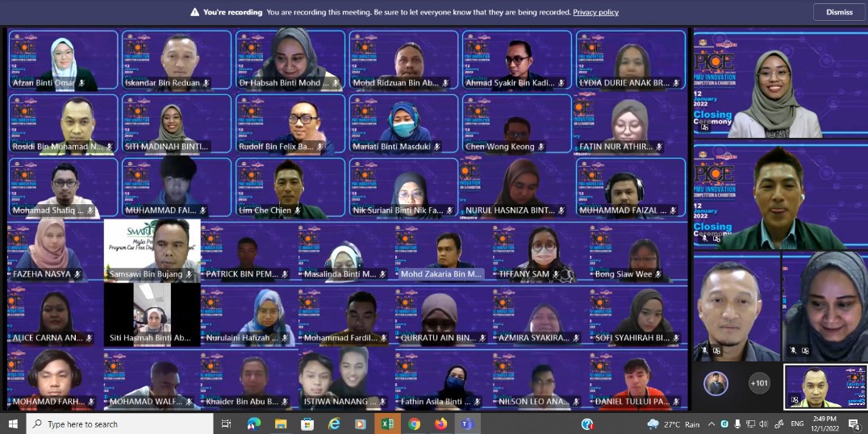Select Samsawi Bin Bujang's video tile
Viewport: 868px width, 434px height.
(152, 251)
